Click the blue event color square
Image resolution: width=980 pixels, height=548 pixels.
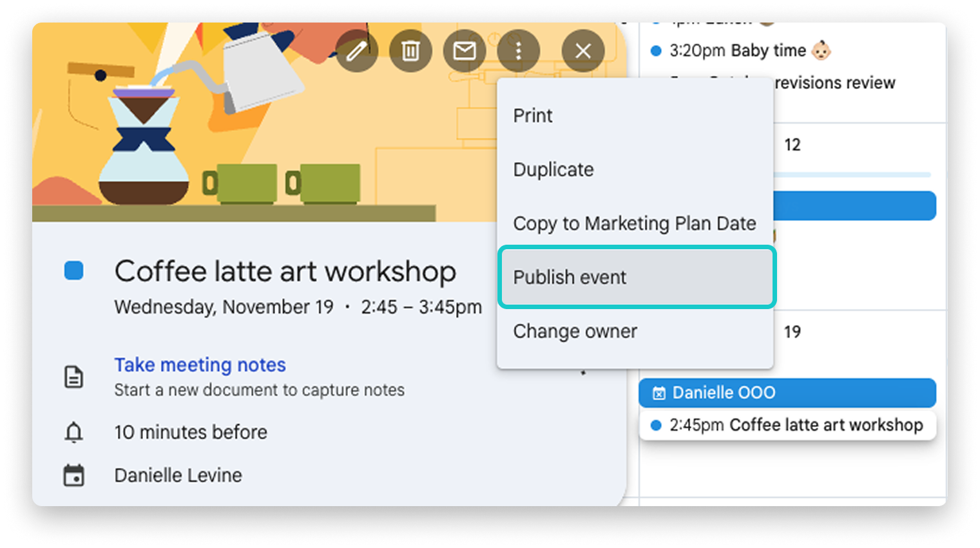[74, 271]
